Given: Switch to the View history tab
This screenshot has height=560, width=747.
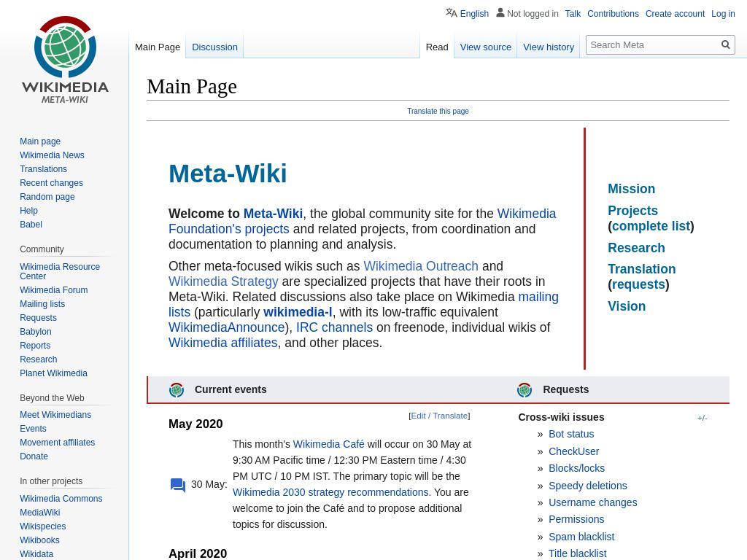Looking at the screenshot, I should [x=548, y=47].
